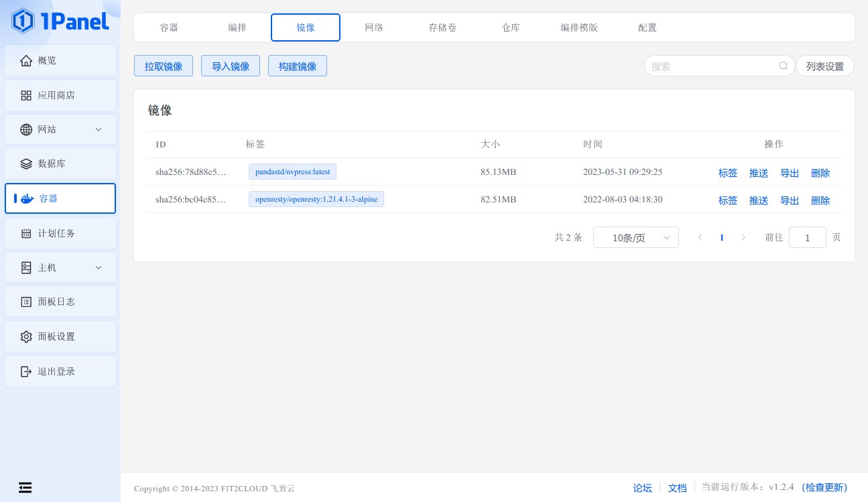Image resolution: width=868 pixels, height=502 pixels.
Task: Open the 配置 tab
Action: pos(647,27)
